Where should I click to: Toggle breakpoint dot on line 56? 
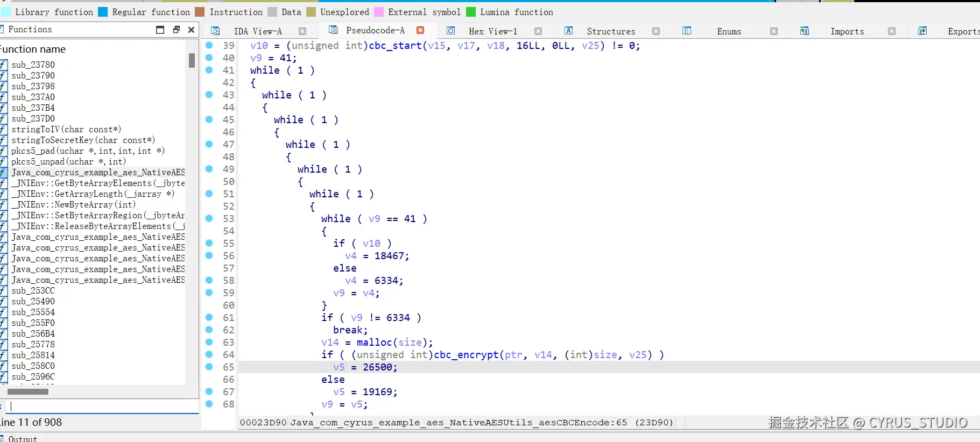[x=209, y=255]
